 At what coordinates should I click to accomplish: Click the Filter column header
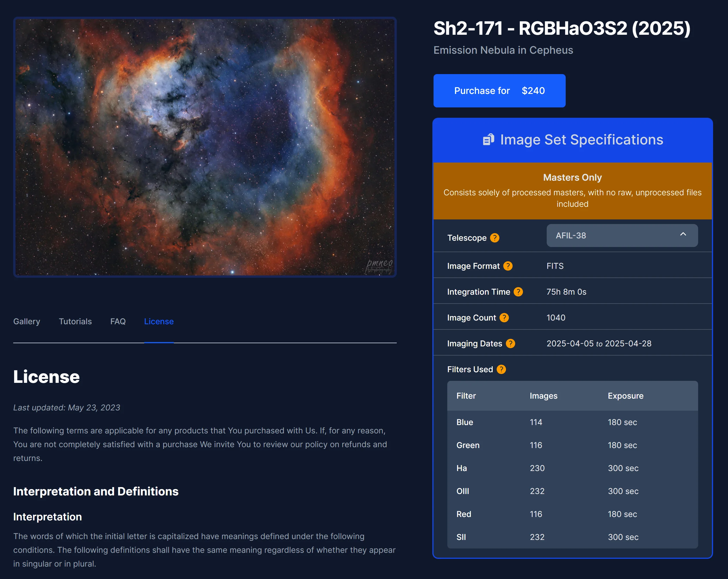click(466, 396)
